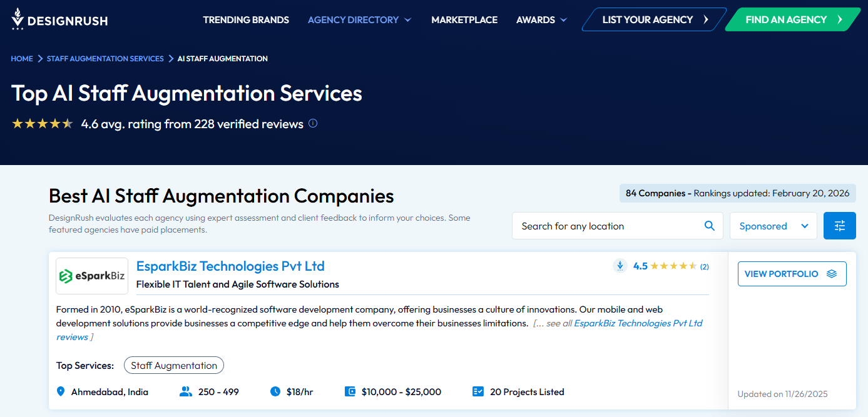868x417 pixels.
Task: Expand the Awards dropdown menu
Action: point(541,20)
